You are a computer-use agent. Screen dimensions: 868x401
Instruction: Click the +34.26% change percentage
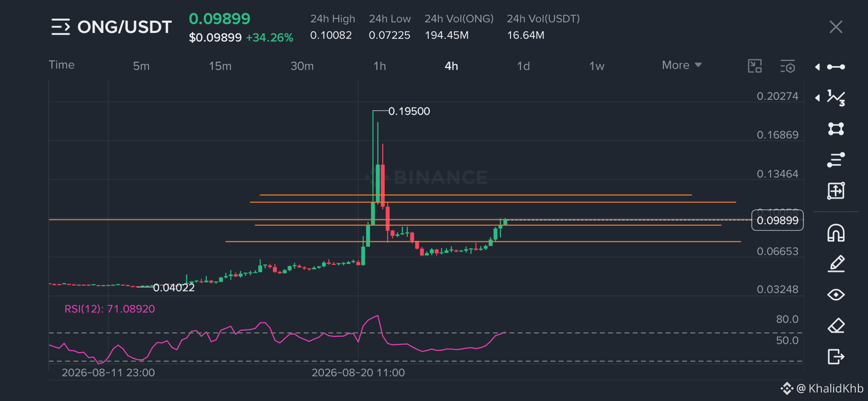[x=269, y=38]
